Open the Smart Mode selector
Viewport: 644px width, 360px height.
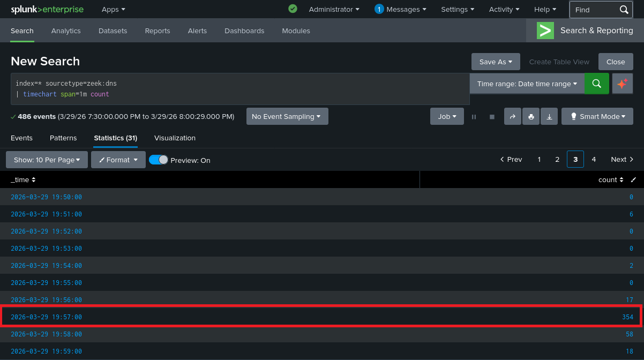pos(597,116)
